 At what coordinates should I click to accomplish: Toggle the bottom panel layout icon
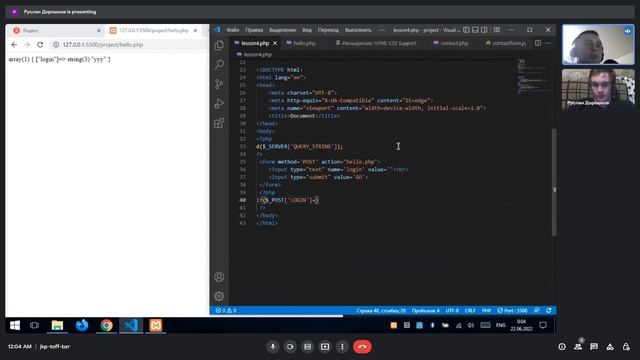click(x=476, y=30)
